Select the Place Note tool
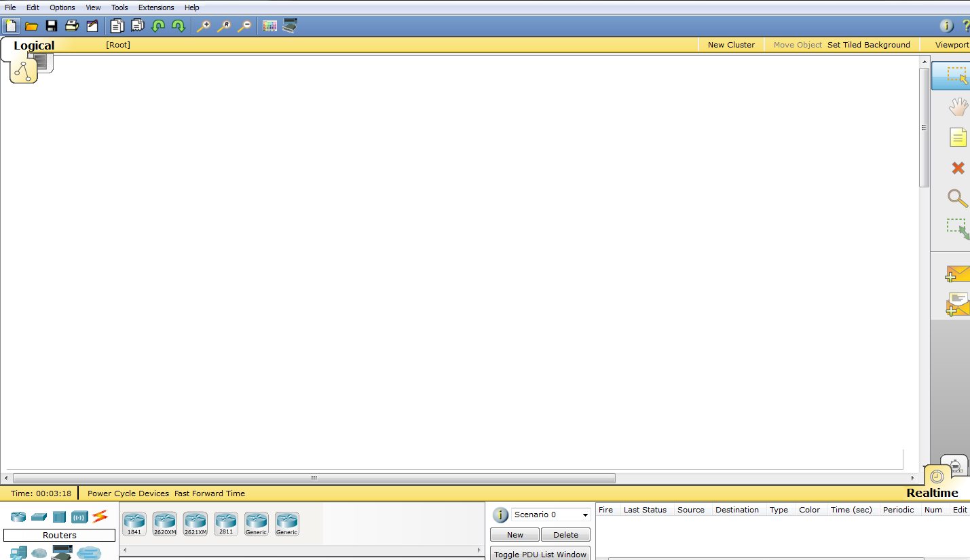The height and width of the screenshot is (560, 970). [957, 137]
